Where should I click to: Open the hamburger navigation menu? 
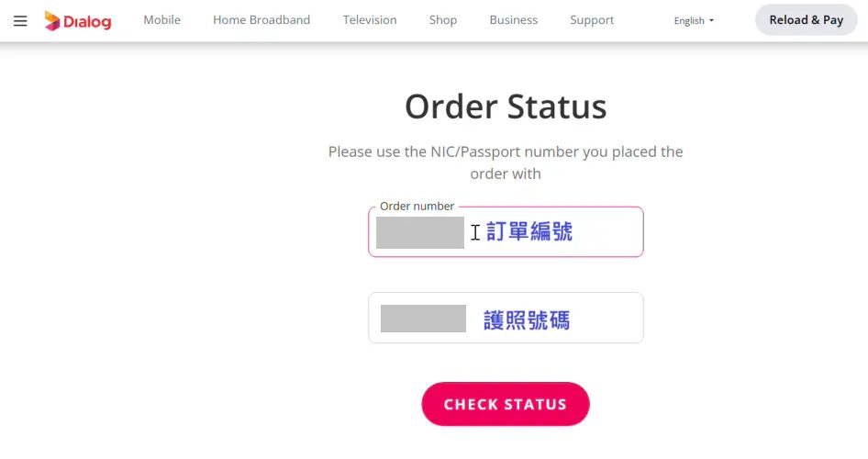pyautogui.click(x=20, y=20)
